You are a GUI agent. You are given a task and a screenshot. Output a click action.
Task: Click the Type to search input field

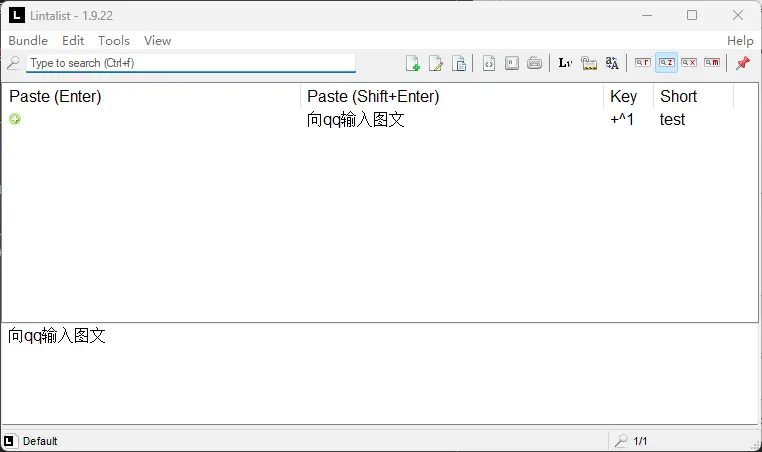(x=190, y=63)
